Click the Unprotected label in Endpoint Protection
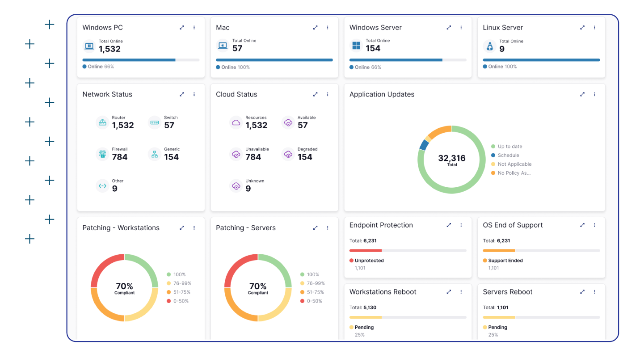 tap(369, 261)
